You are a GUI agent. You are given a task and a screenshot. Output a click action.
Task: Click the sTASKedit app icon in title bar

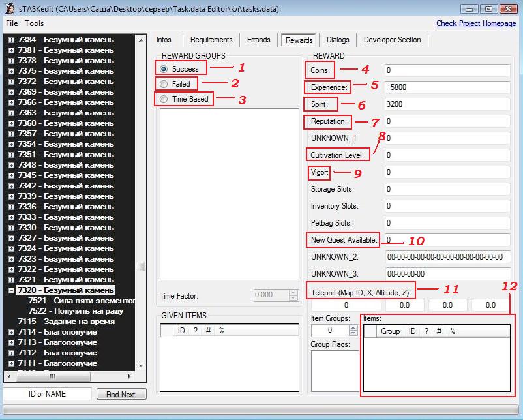[9, 8]
